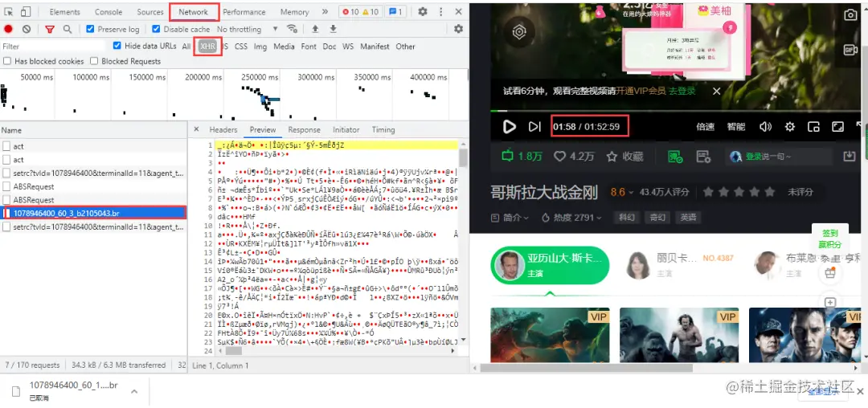Open network search with magnifier icon
Screen dimensions: 868x408
click(x=68, y=29)
